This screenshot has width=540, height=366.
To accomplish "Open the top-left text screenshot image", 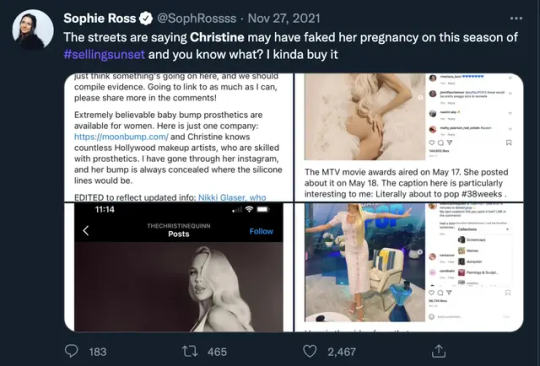I will 178,137.
